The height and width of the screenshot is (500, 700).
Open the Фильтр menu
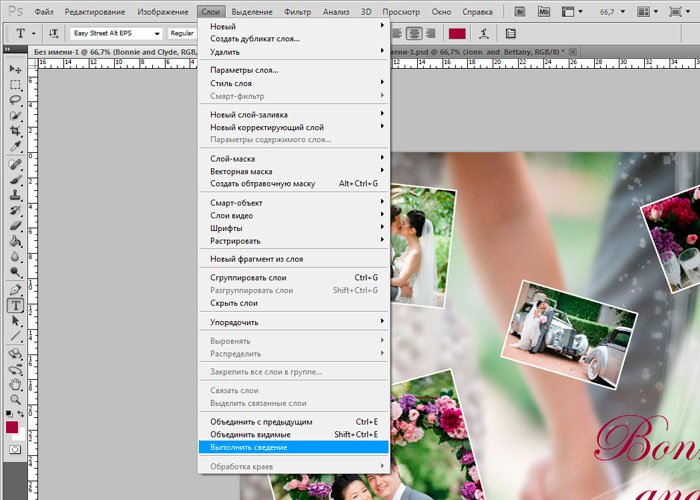pyautogui.click(x=298, y=10)
